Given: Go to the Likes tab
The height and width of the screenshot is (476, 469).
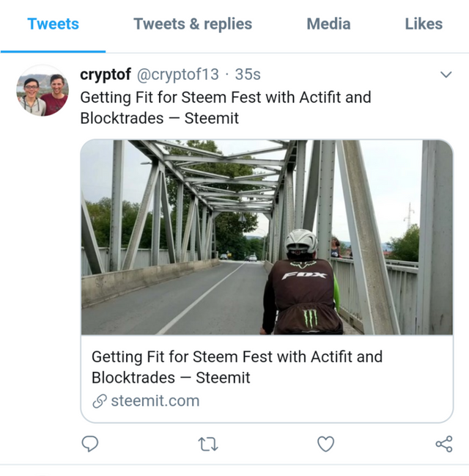Looking at the screenshot, I should 424,24.
